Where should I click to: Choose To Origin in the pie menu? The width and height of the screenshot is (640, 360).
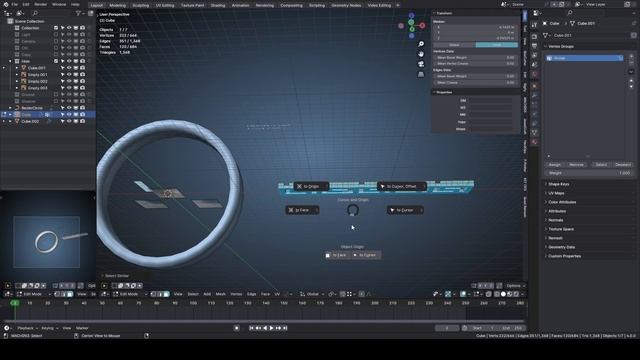tap(311, 186)
